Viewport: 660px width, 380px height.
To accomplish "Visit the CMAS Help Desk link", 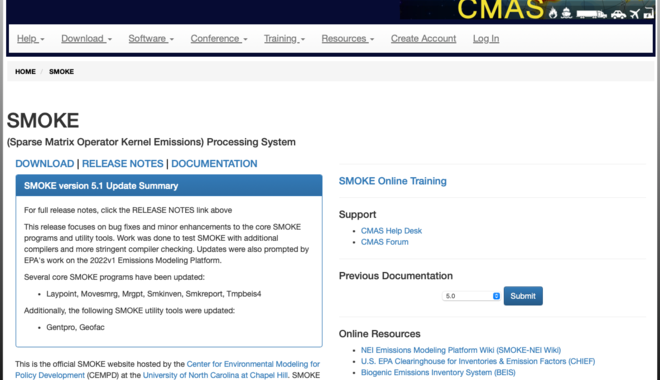I will tap(391, 231).
